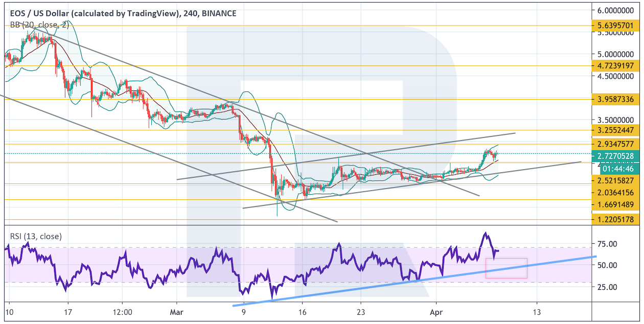Screen dimensions: 644x324
Task: Click the 4.7239197 price level label
Action: 615,65
